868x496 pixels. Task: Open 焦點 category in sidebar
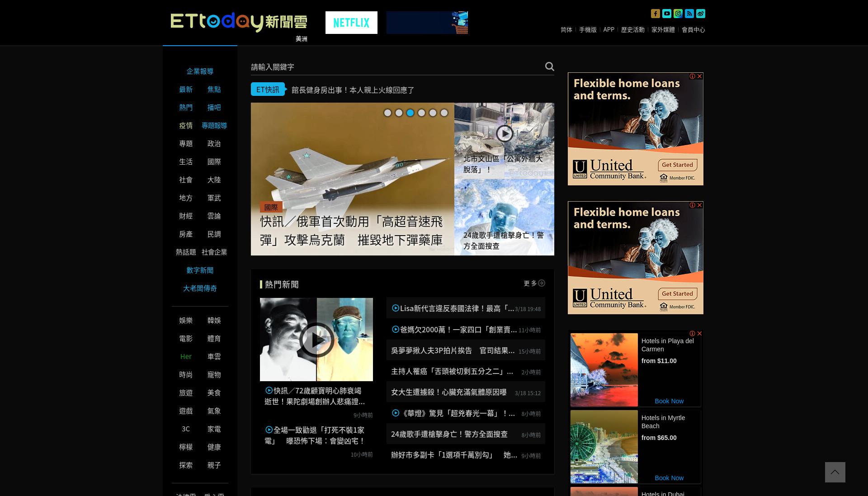point(214,90)
